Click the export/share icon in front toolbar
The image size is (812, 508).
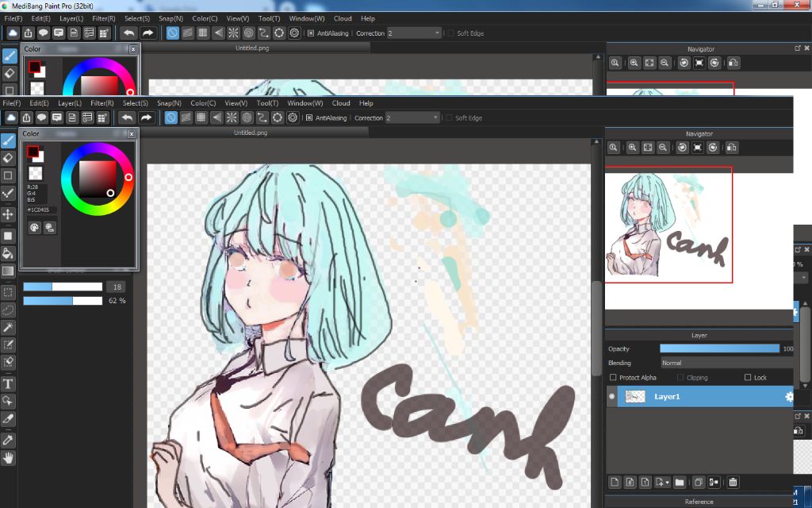pos(26,117)
